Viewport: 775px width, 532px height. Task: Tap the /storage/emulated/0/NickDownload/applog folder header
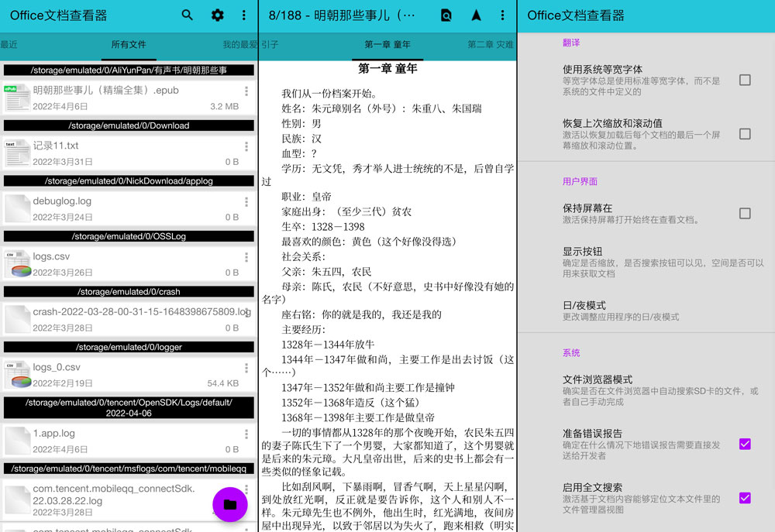pos(129,180)
